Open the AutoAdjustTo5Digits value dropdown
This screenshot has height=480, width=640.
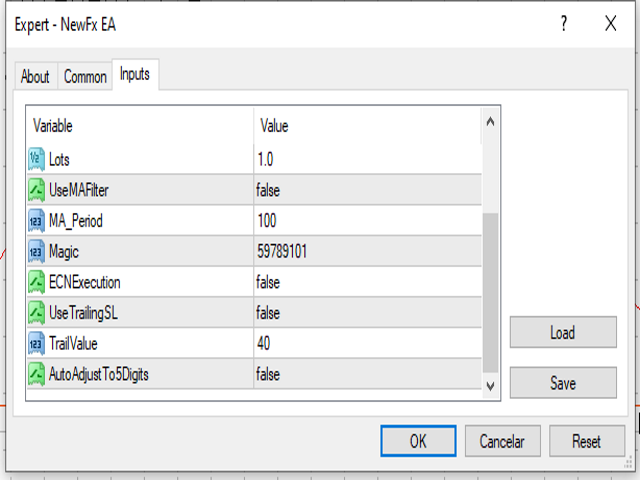pyautogui.click(x=368, y=374)
